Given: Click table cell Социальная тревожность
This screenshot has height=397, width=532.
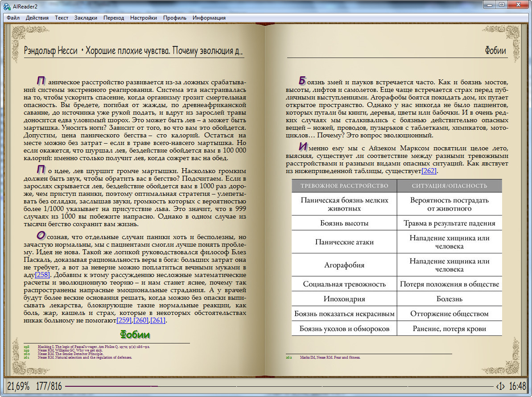Looking at the screenshot, I should point(344,284).
